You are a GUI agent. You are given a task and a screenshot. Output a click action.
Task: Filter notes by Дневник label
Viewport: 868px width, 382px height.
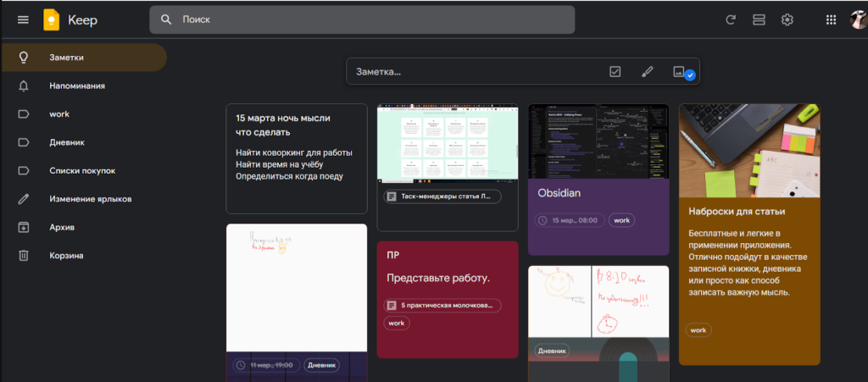point(83,142)
